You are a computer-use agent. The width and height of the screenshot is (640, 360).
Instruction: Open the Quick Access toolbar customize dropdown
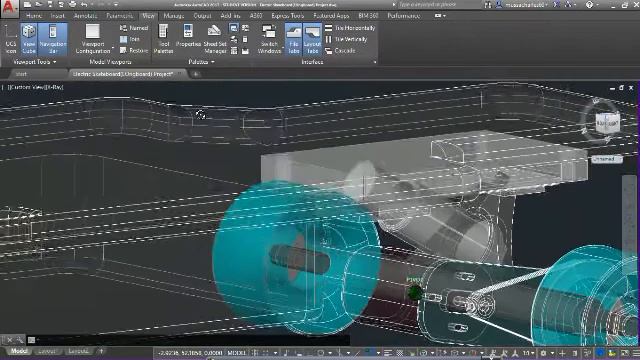116,4
